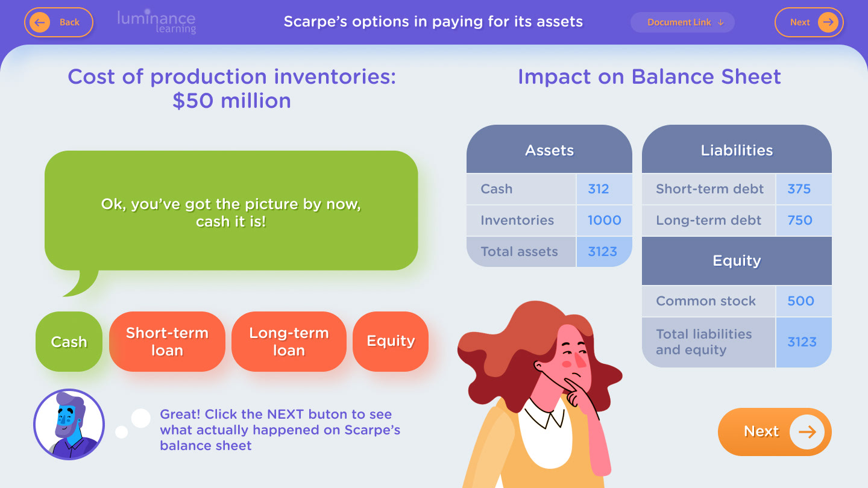Click the top-right Next arrow circle icon
The height and width of the screenshot is (488, 868).
pos(828,22)
